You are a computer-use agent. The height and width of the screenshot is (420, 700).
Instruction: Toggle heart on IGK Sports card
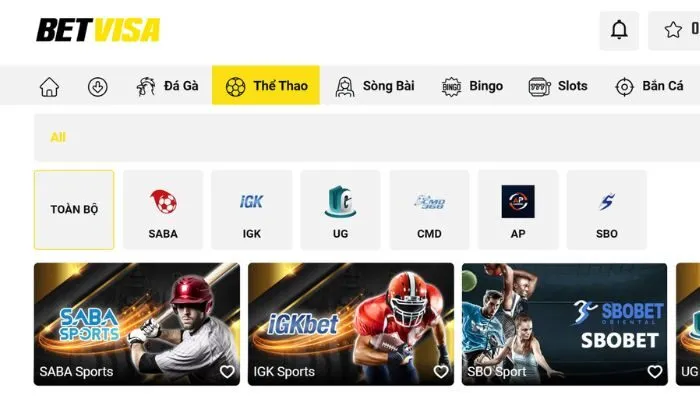tap(441, 371)
